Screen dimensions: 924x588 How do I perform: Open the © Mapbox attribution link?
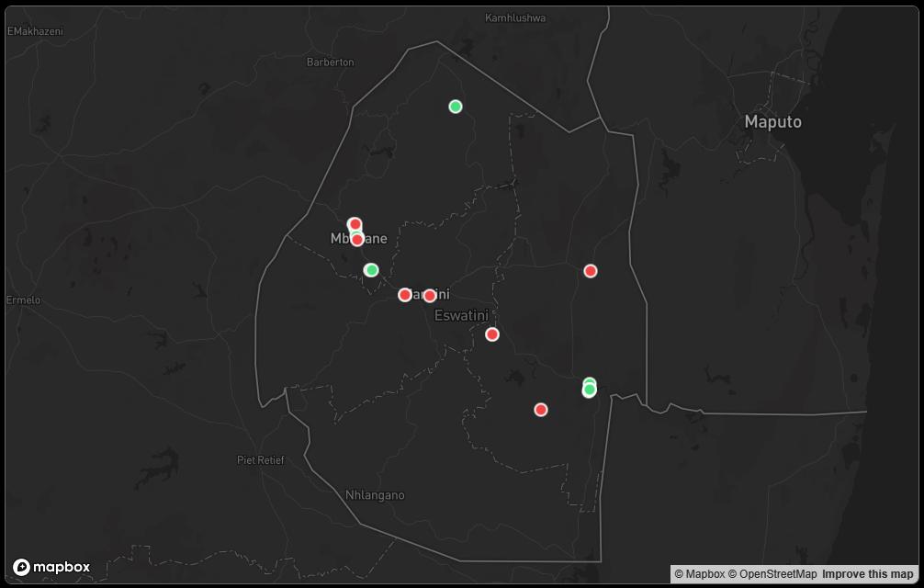tap(700, 574)
